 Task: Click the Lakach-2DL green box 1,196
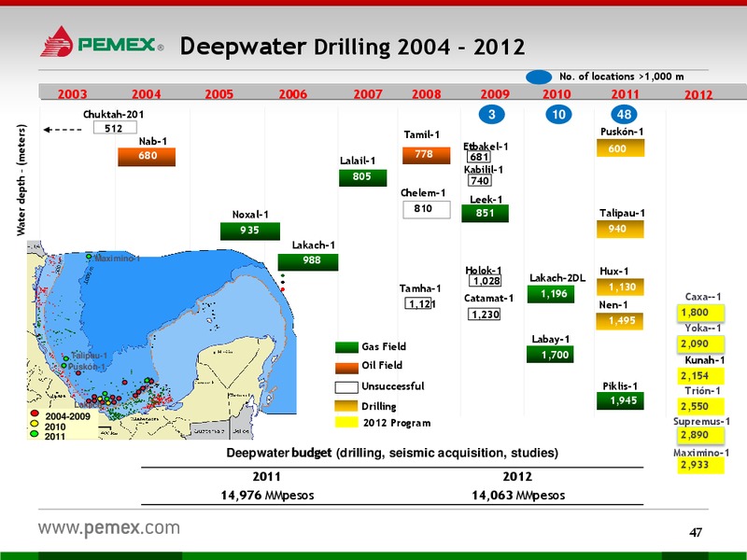point(551,294)
